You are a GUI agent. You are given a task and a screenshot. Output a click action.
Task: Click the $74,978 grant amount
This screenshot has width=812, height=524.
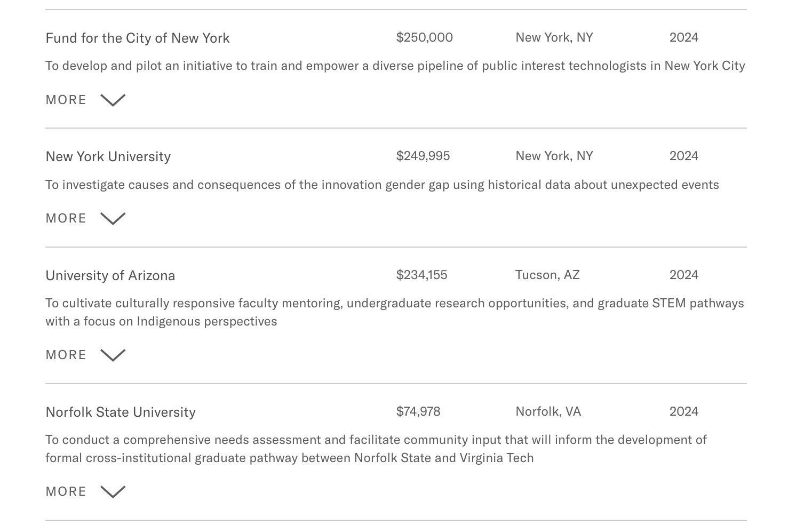(418, 411)
